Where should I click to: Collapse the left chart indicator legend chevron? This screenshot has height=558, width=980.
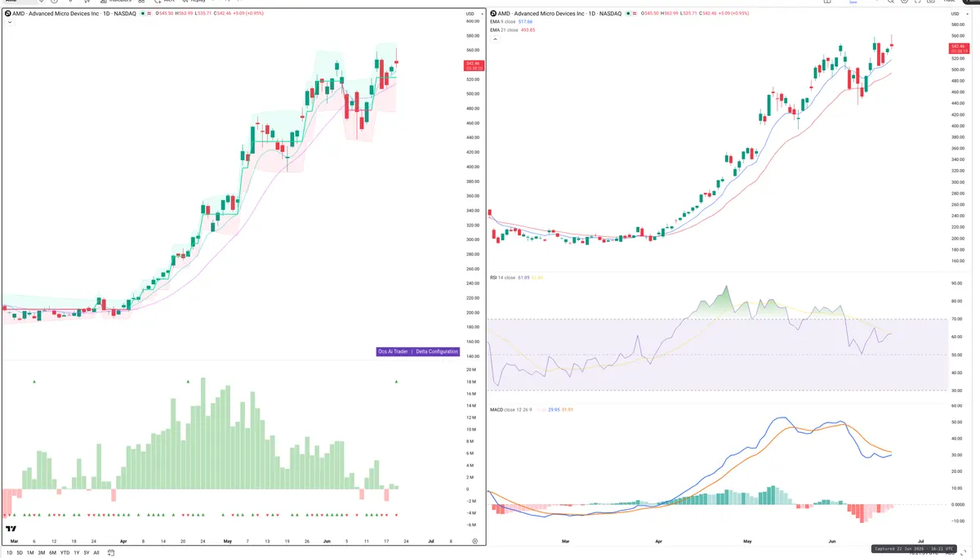click(x=8, y=22)
